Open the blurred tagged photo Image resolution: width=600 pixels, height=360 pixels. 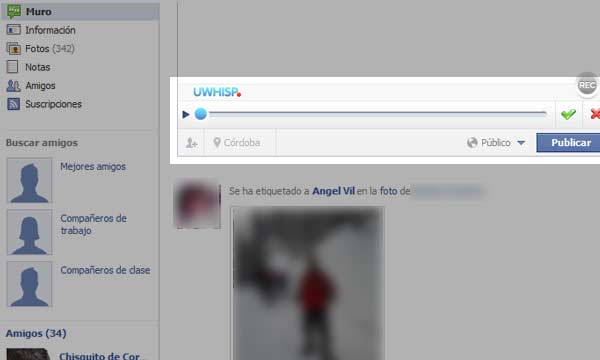[x=308, y=283]
